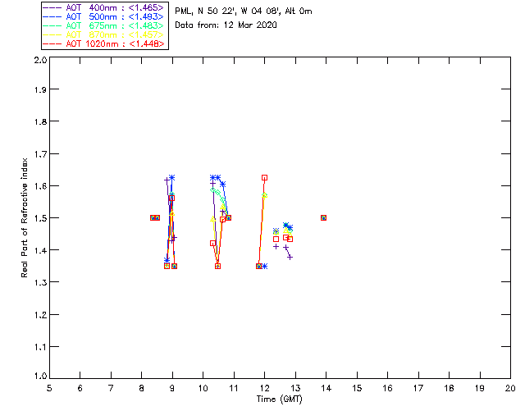Click the 1.1 y-axis label
Screen dimensions: 525x420
coord(40,347)
